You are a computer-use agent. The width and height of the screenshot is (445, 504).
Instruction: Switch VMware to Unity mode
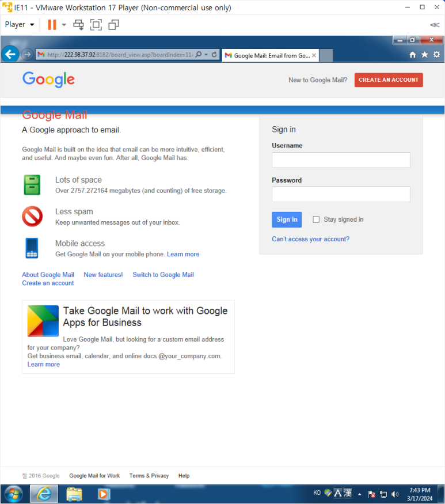pos(113,25)
